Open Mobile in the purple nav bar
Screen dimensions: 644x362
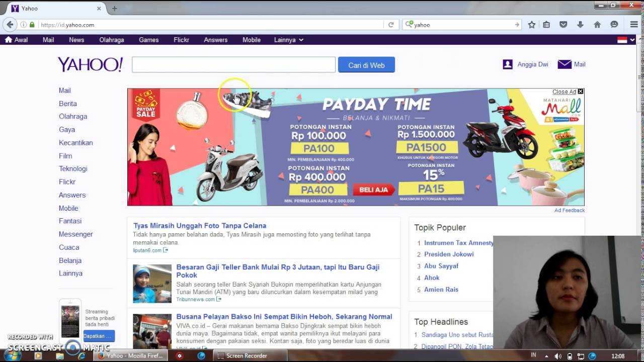pos(252,40)
